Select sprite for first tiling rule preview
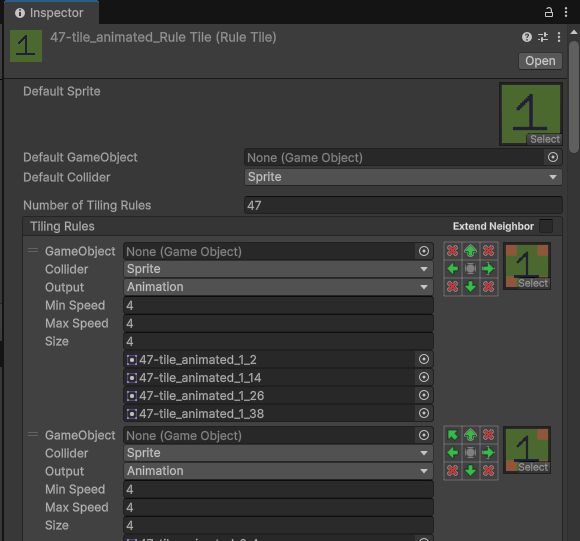580x541 pixels. point(533,283)
